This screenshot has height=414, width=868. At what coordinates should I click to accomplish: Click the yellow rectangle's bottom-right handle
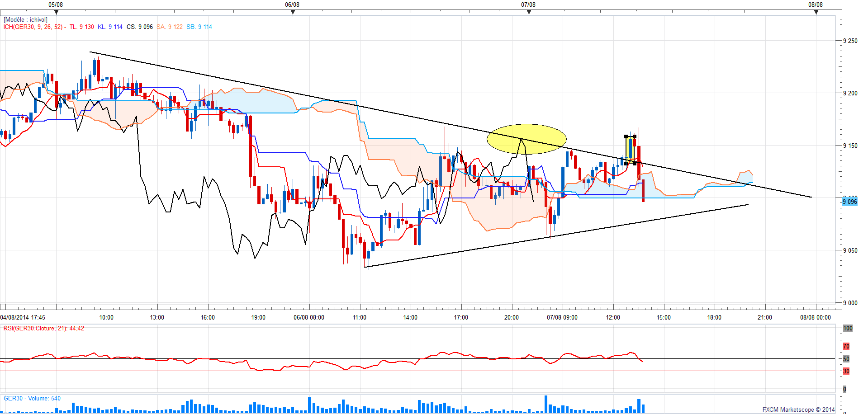(x=635, y=163)
